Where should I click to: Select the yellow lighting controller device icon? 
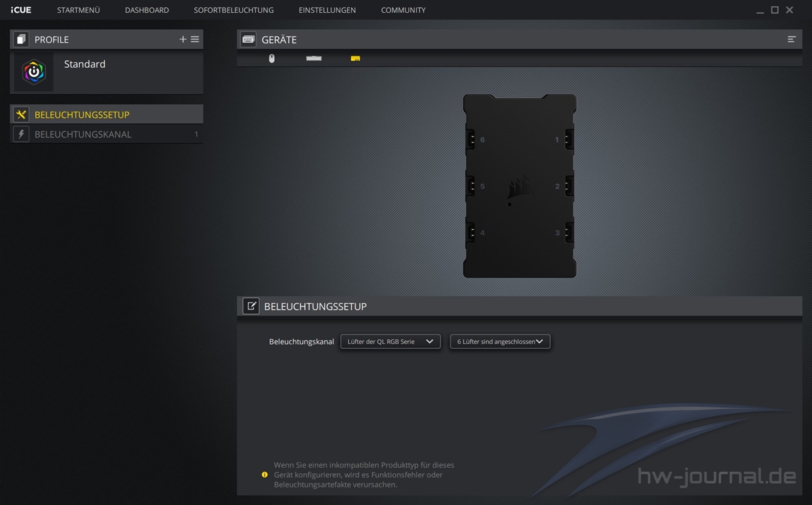(355, 58)
